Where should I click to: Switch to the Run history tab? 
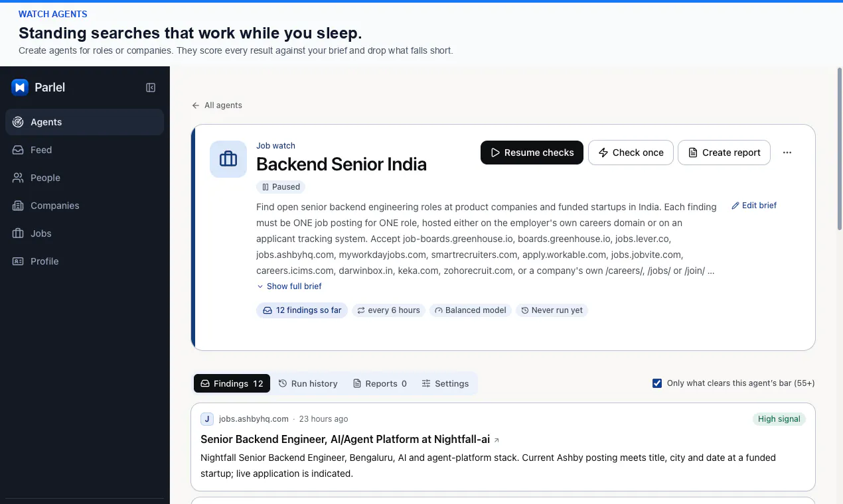[x=308, y=383]
